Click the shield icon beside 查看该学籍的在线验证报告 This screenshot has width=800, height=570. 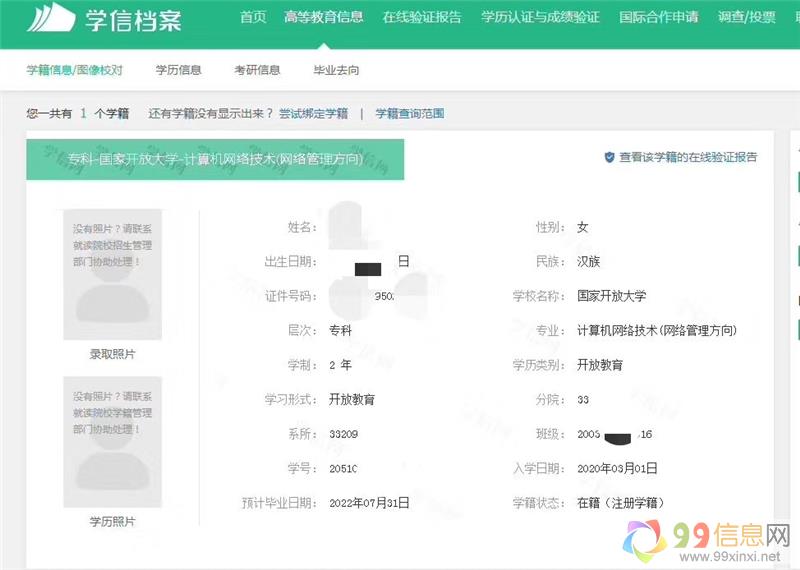point(609,157)
